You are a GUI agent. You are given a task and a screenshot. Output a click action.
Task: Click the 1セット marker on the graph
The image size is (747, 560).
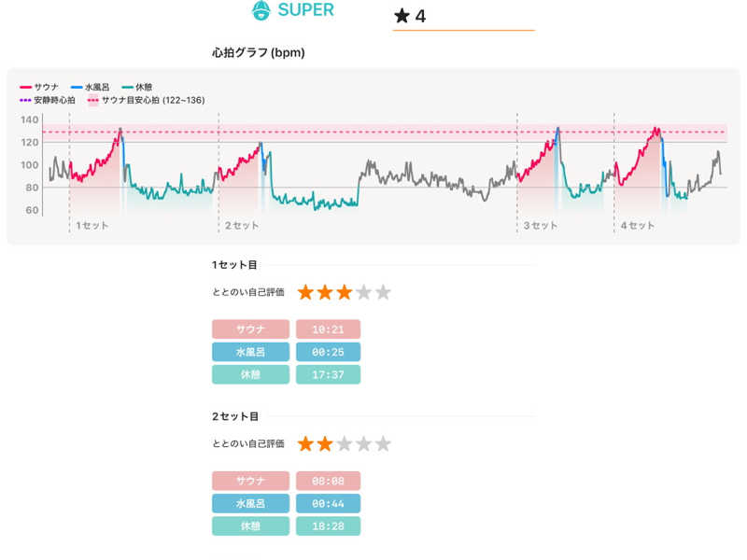click(x=91, y=226)
